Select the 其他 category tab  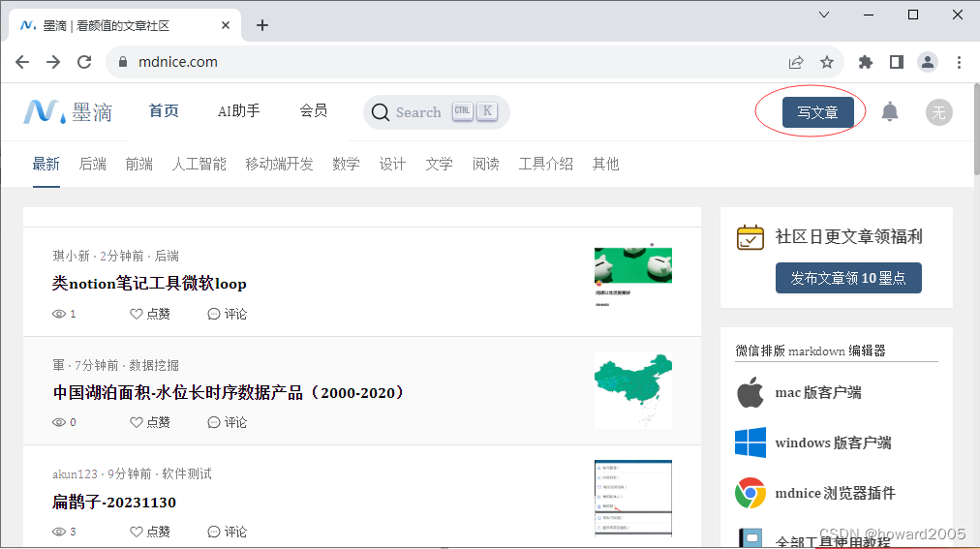pyautogui.click(x=605, y=164)
